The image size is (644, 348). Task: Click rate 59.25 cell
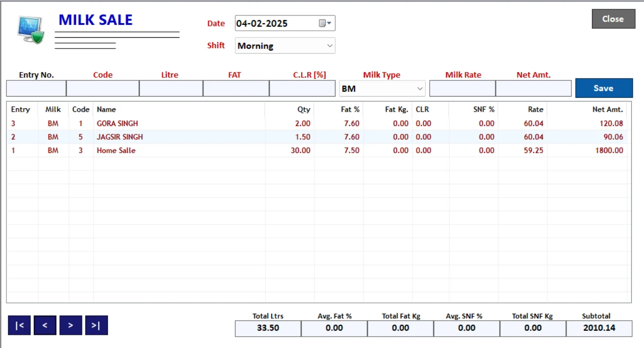534,150
